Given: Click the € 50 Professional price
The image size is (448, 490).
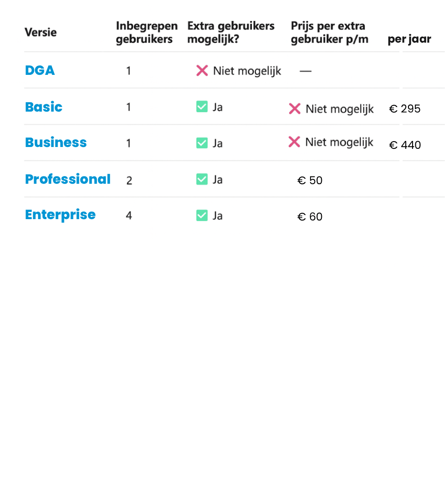Looking at the screenshot, I should [x=310, y=181].
